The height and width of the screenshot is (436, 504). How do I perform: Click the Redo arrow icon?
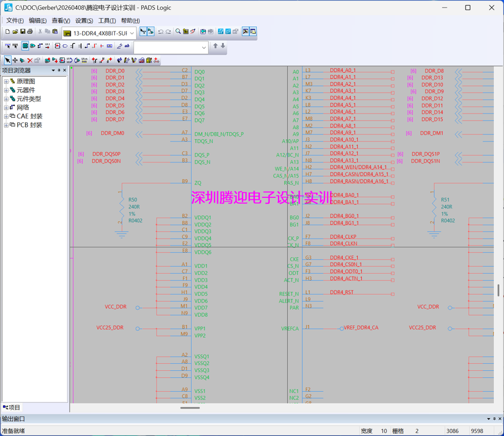tap(168, 31)
